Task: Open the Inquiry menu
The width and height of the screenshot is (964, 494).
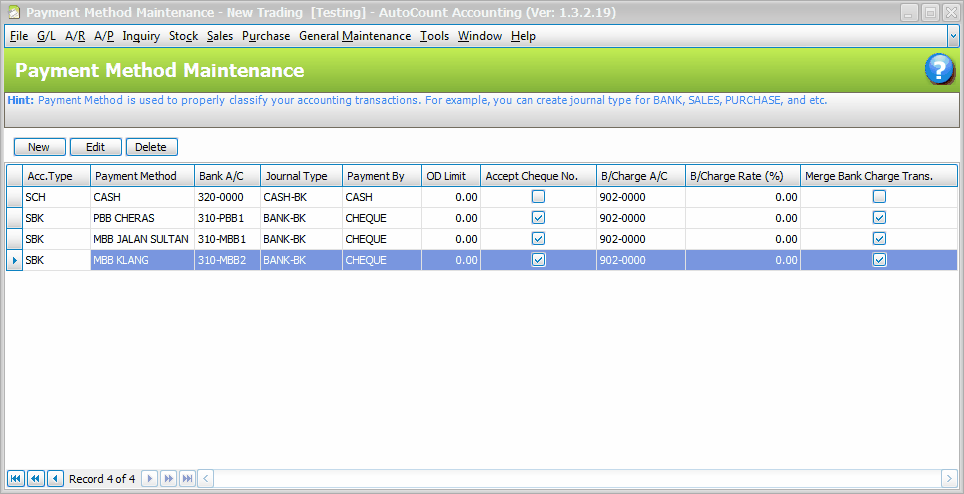Action: tap(141, 36)
